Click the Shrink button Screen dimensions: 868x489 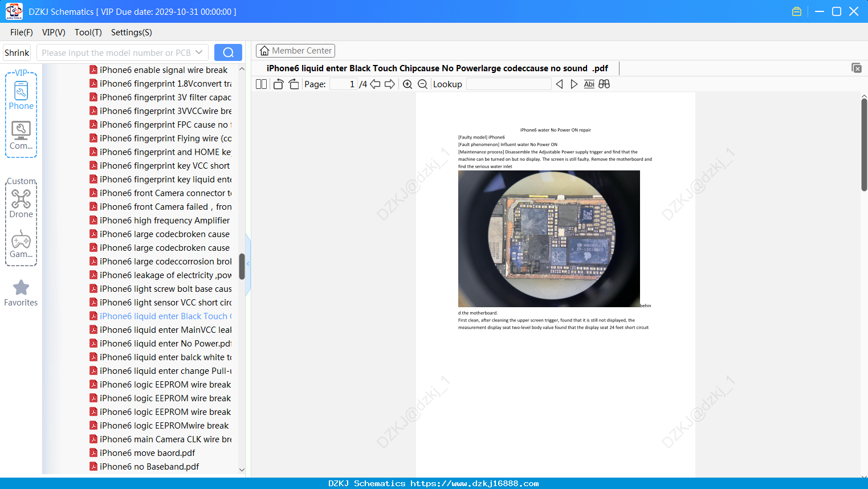[17, 52]
